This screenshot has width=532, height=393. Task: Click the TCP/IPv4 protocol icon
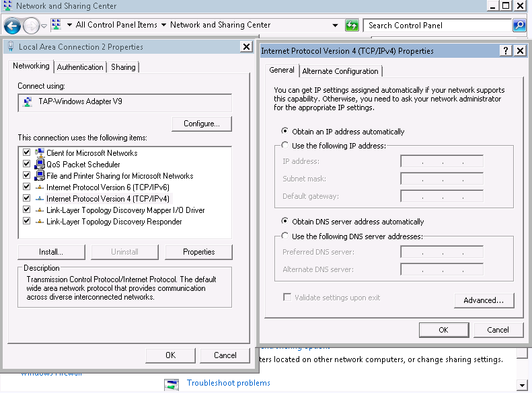click(40, 199)
